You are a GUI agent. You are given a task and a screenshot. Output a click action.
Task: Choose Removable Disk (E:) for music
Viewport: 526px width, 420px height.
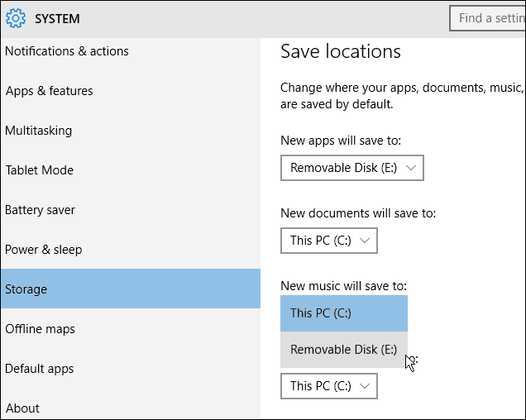[x=344, y=350]
